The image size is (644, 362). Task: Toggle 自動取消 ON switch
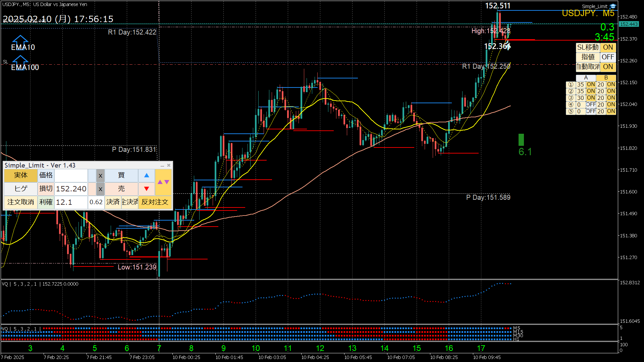point(608,67)
